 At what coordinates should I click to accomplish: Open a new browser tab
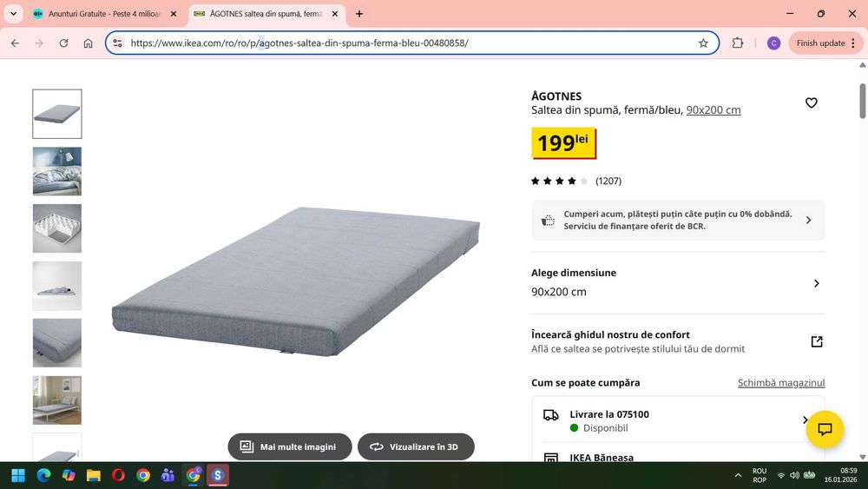[359, 14]
